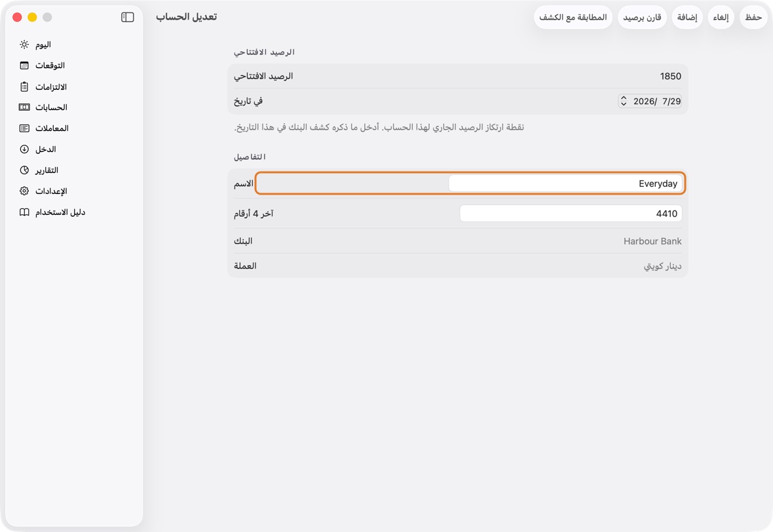Screen dimensions: 773x532
Task: Open التقارير in the sidebar
Action: (x=47, y=170)
